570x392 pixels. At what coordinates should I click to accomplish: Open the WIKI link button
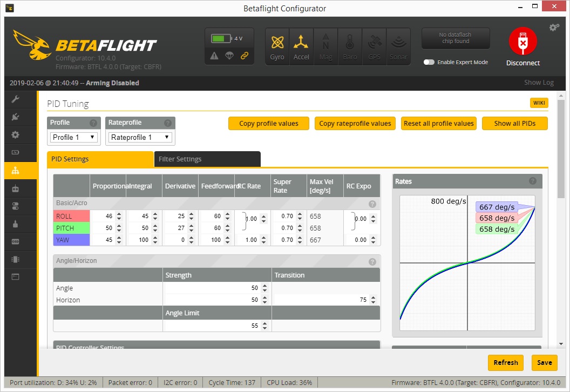point(539,103)
